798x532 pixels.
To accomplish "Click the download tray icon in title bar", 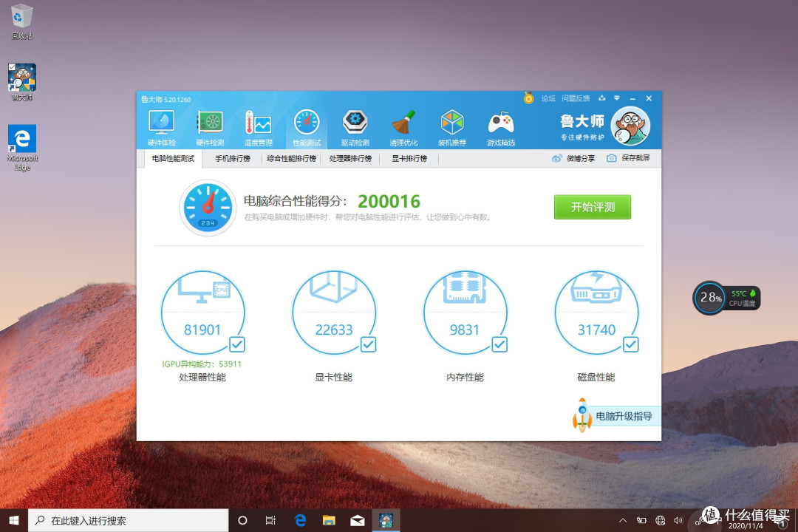I will pyautogui.click(x=602, y=98).
